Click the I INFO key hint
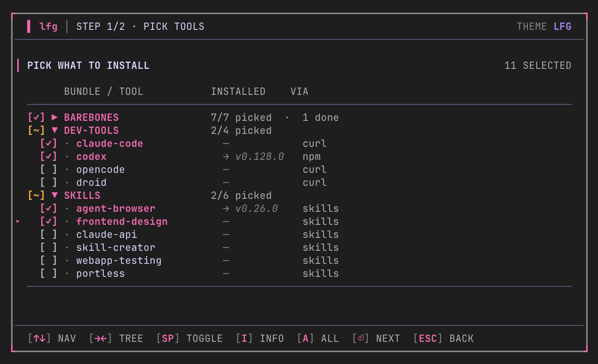Viewport: 598px width, 364px height. click(260, 338)
